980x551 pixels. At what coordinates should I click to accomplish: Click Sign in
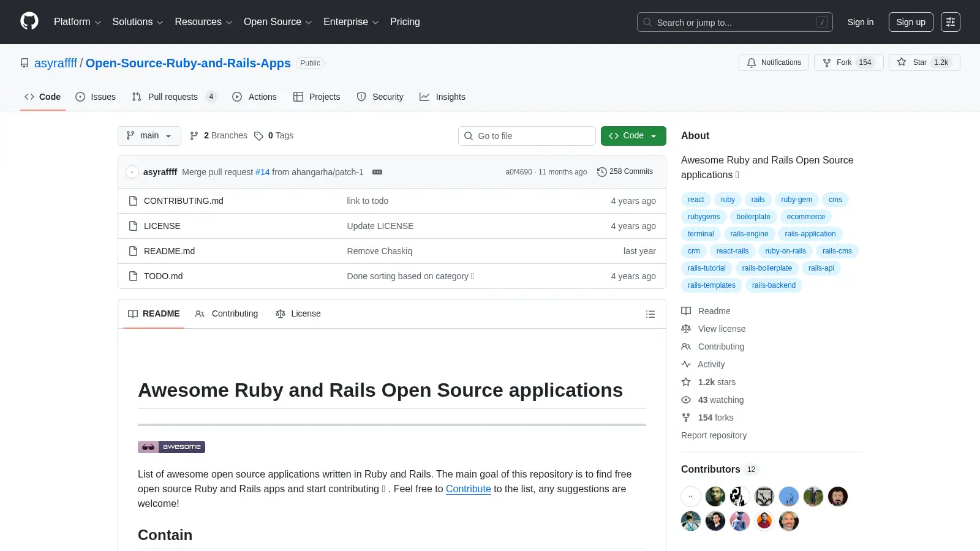pos(861,22)
